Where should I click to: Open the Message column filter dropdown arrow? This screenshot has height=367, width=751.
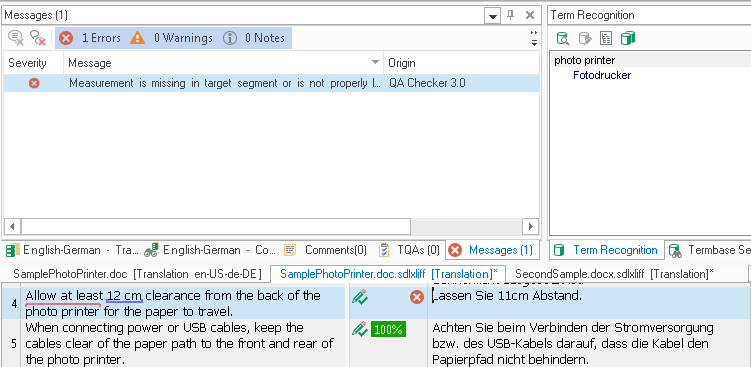pyautogui.click(x=376, y=62)
